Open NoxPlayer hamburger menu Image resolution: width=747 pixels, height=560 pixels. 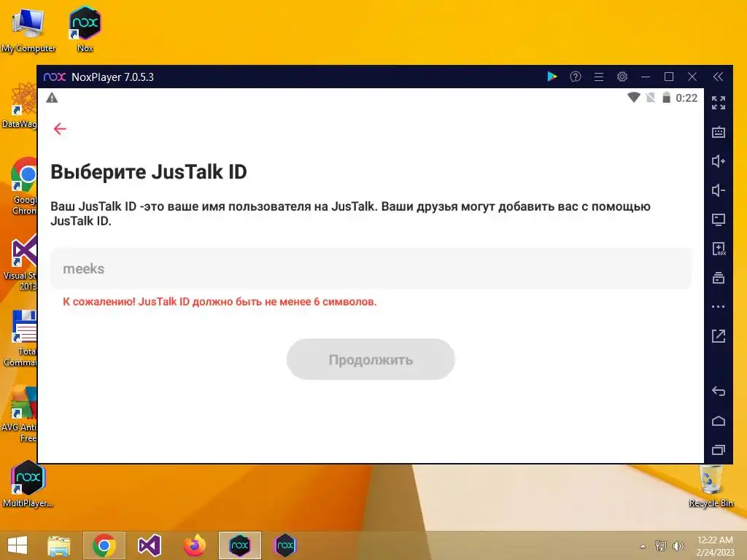(599, 77)
